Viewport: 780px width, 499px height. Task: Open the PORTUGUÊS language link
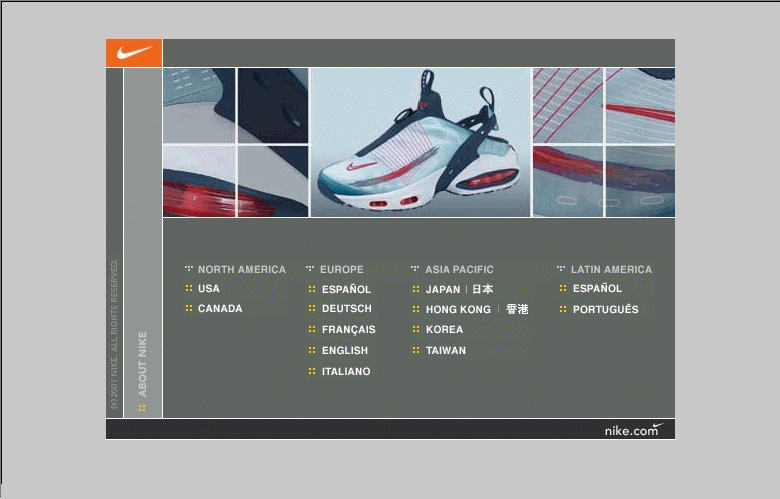[605, 309]
